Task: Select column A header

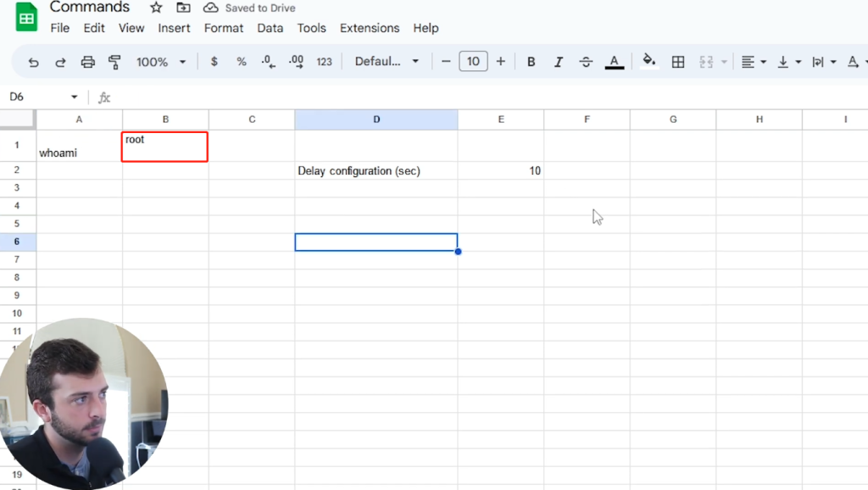Action: click(x=79, y=120)
